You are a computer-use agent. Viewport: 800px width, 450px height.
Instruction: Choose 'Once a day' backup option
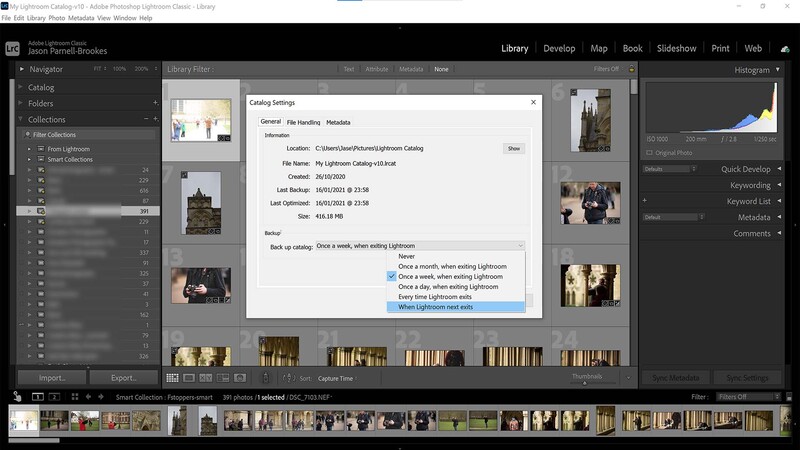[x=456, y=286]
